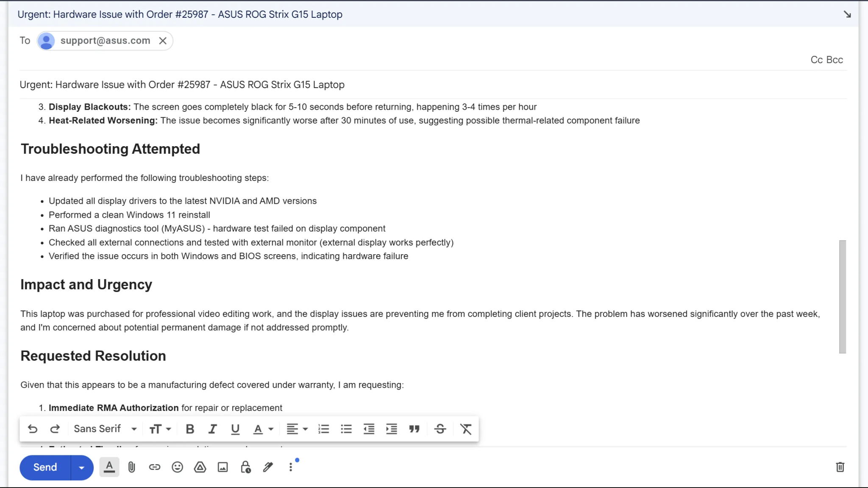Click the message body scrollbar
The image size is (868, 488).
[x=842, y=297]
